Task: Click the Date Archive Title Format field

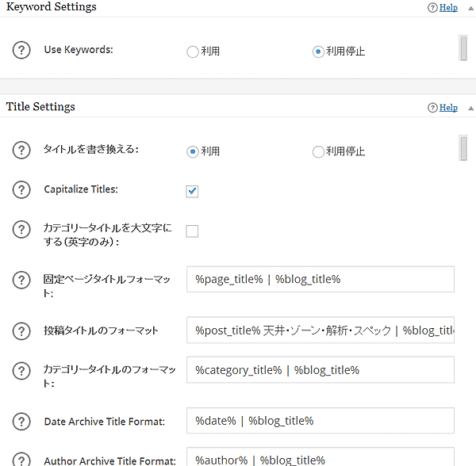Action: pyautogui.click(x=321, y=421)
